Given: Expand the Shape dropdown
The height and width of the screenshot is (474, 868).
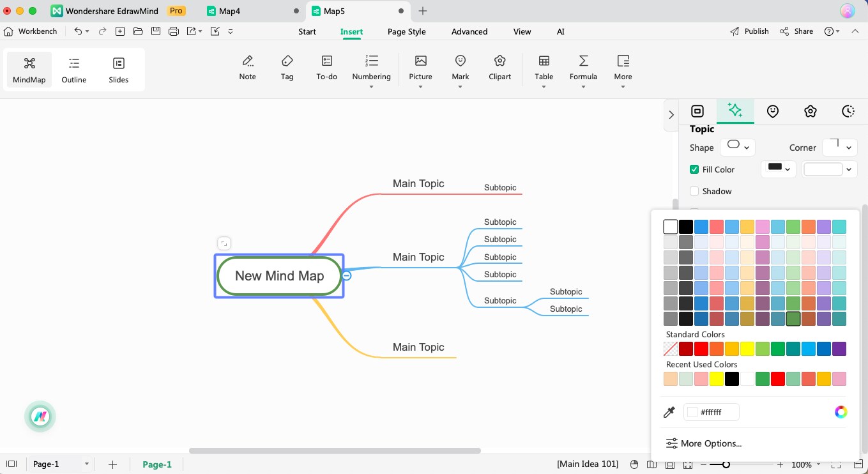Looking at the screenshot, I should (x=738, y=147).
